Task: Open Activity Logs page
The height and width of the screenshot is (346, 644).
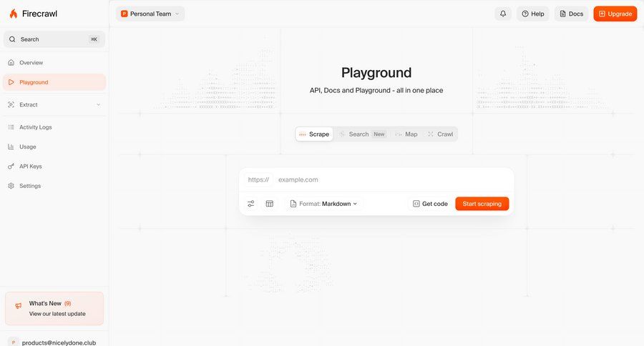Action: (35, 127)
